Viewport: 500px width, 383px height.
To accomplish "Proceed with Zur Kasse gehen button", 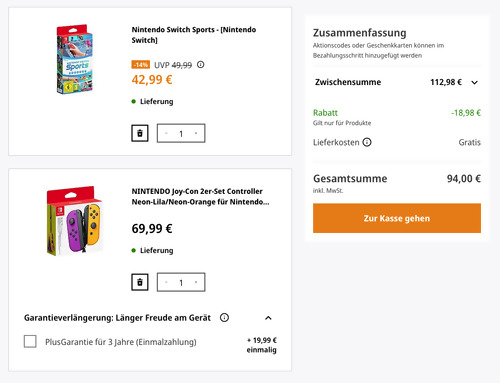I will point(397,218).
